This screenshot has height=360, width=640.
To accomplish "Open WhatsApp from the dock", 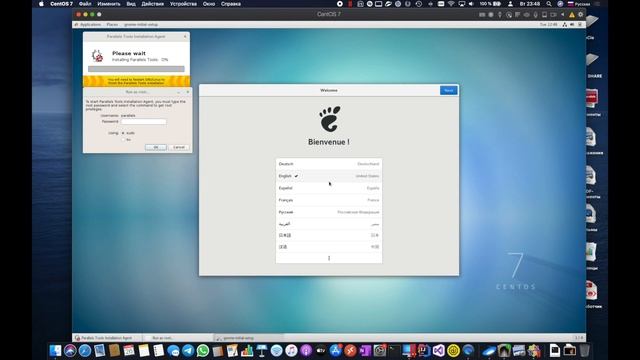I will click(x=202, y=351).
